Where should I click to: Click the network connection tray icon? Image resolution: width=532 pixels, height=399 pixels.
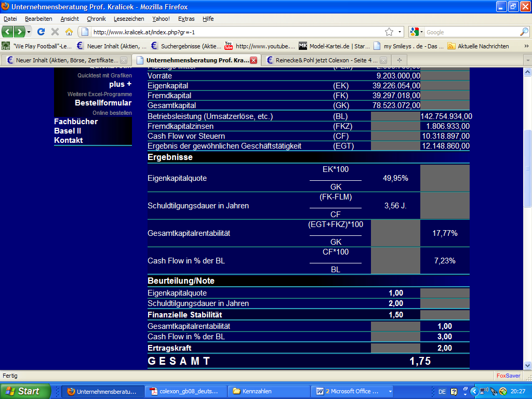[x=484, y=392]
